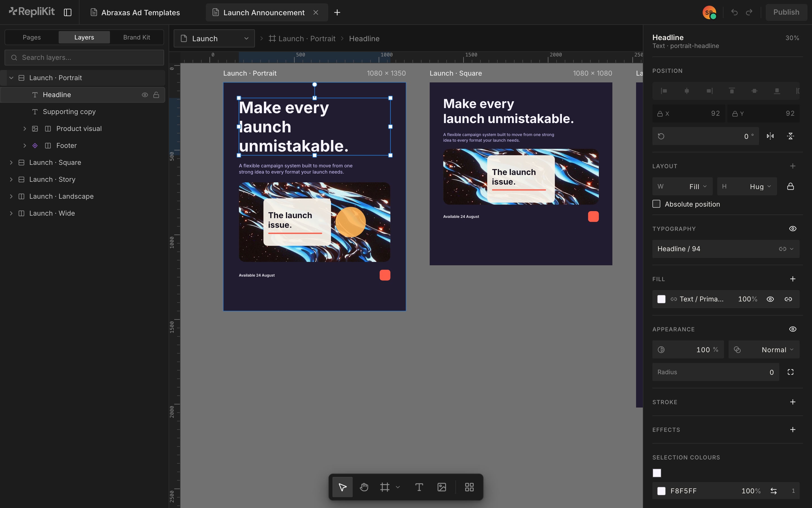Collapse the Launch · Portrait layer group

click(11, 78)
